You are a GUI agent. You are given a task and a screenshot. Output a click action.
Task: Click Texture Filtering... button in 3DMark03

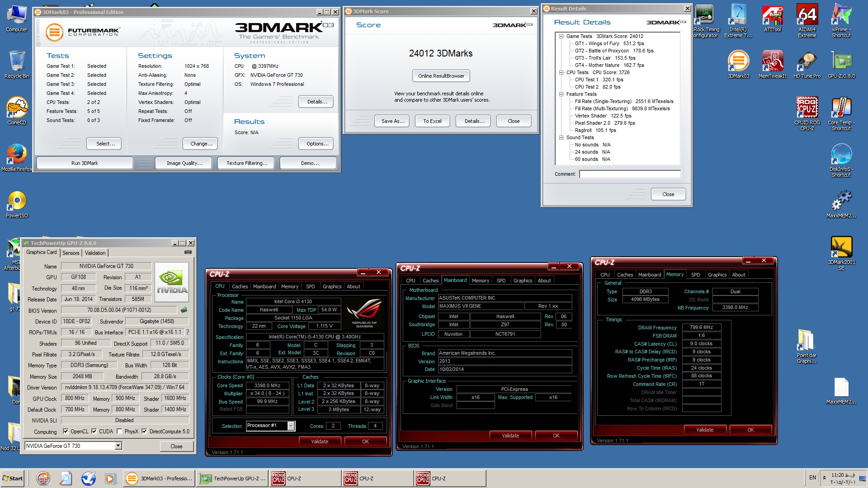coord(246,163)
